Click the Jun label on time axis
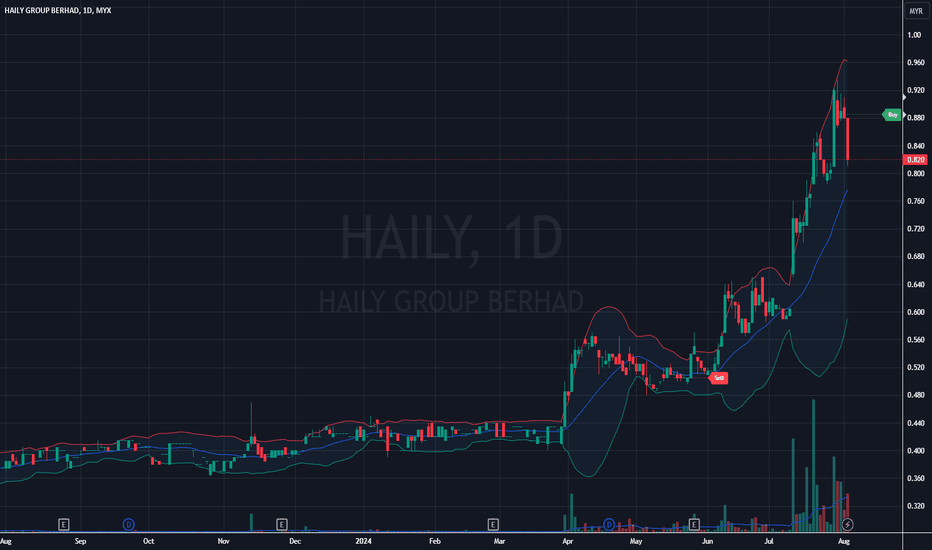 pyautogui.click(x=707, y=541)
